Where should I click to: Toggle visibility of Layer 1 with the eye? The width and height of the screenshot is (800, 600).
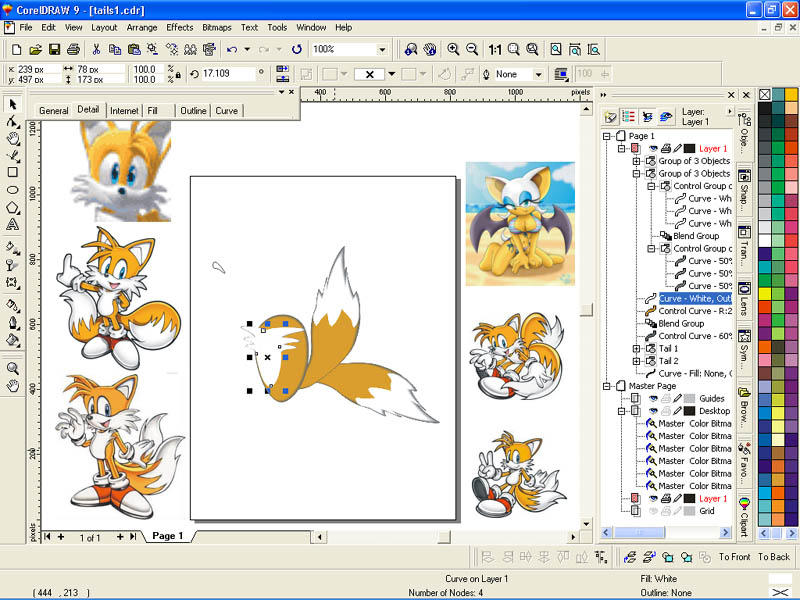653,148
